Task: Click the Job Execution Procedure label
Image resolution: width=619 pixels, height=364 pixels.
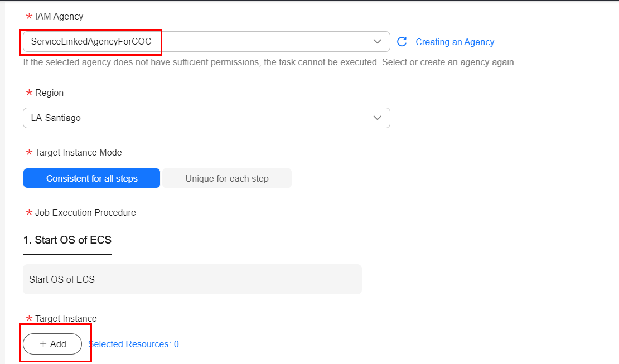Action: [x=85, y=212]
